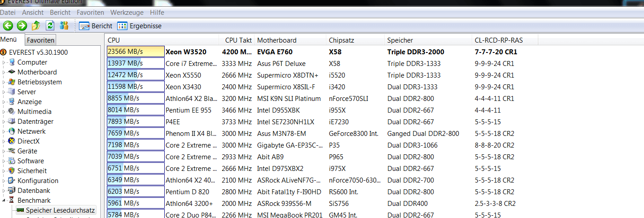The width and height of the screenshot is (644, 218).
Task: Click the Refresh toolbar icon
Action: tap(50, 26)
